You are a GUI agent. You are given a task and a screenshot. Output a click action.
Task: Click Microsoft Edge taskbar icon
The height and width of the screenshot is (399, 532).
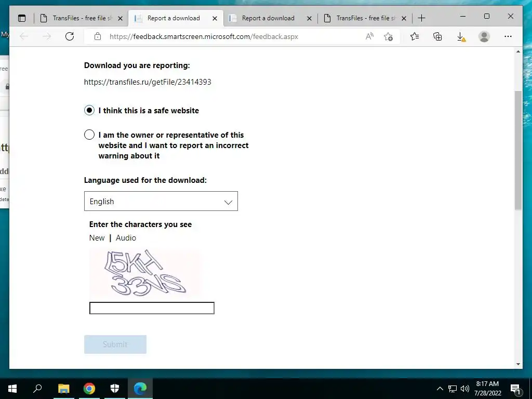pos(140,389)
